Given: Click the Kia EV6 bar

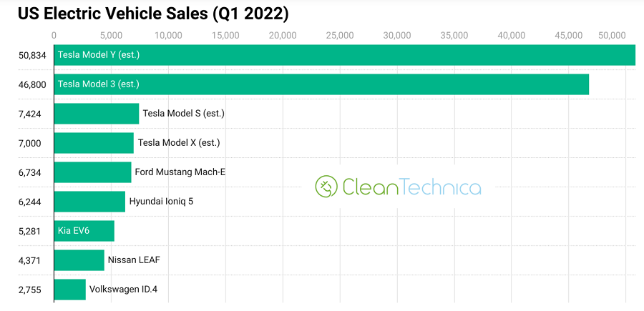Looking at the screenshot, I should click(x=84, y=231).
